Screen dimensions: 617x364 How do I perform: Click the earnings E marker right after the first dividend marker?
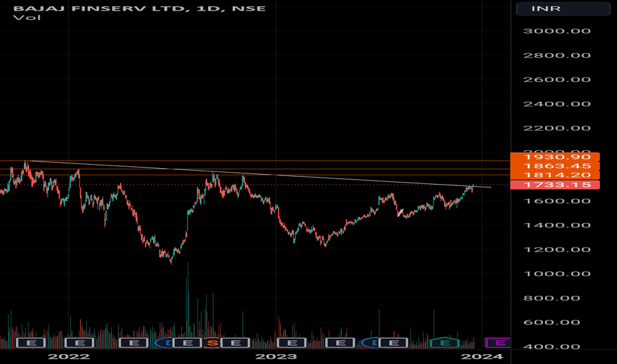188,343
